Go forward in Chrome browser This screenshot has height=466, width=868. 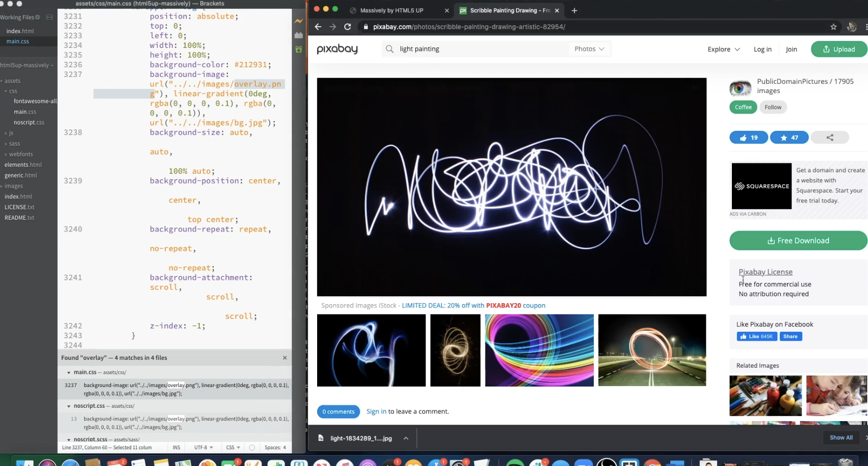pyautogui.click(x=333, y=27)
